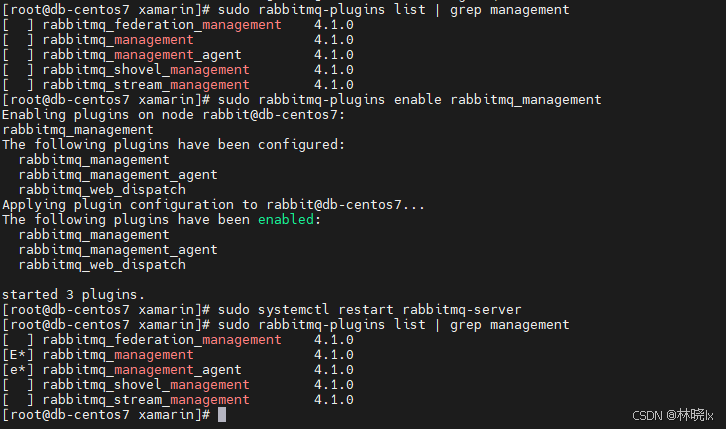Click version 4.1.0 on the "[E*]" rabbitmq_management row
Viewport: 726px width, 429px height.
click(x=333, y=354)
